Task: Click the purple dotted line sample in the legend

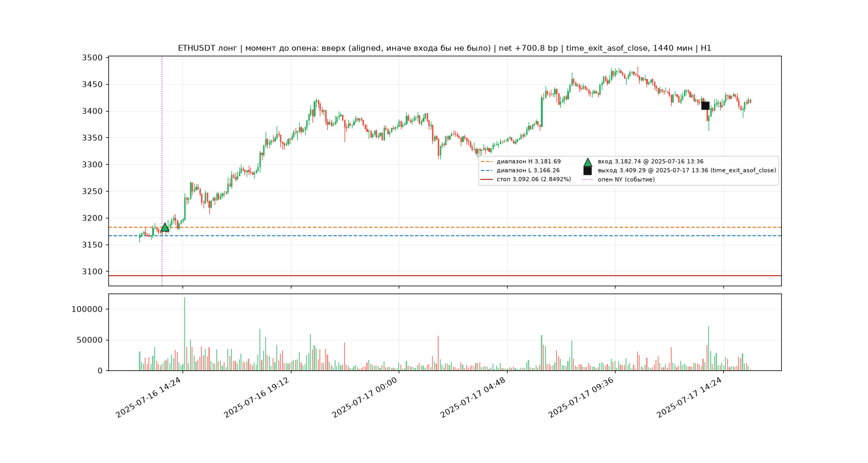Action: tap(588, 179)
